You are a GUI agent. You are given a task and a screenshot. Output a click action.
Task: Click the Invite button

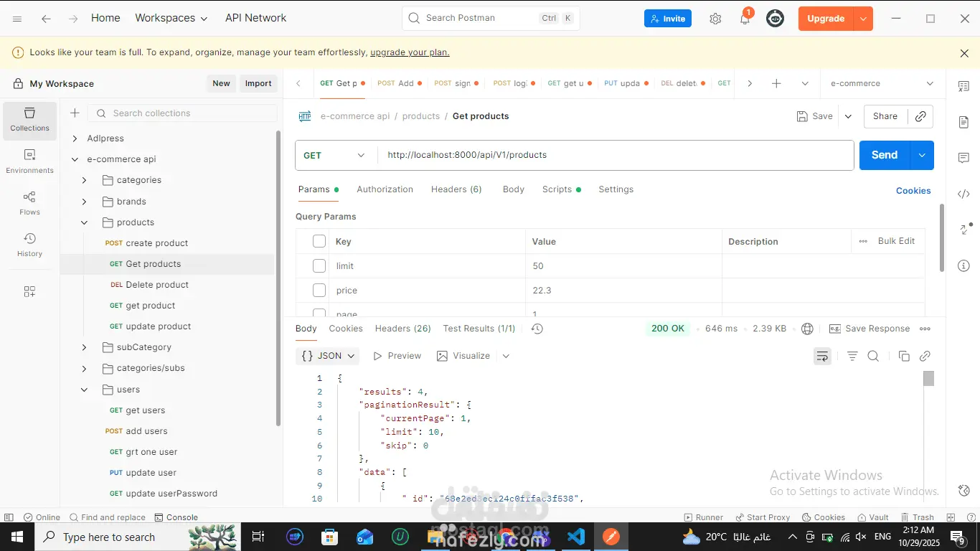point(667,19)
